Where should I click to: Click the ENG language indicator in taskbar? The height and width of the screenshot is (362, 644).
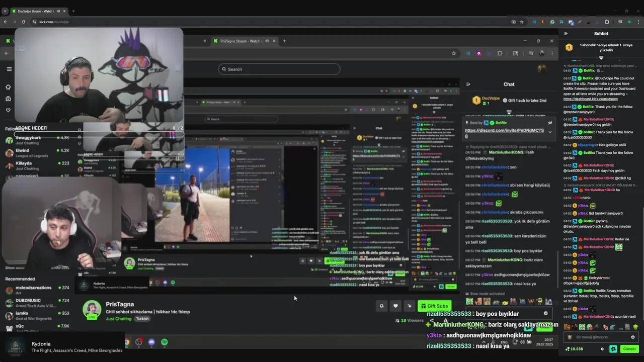(504, 342)
